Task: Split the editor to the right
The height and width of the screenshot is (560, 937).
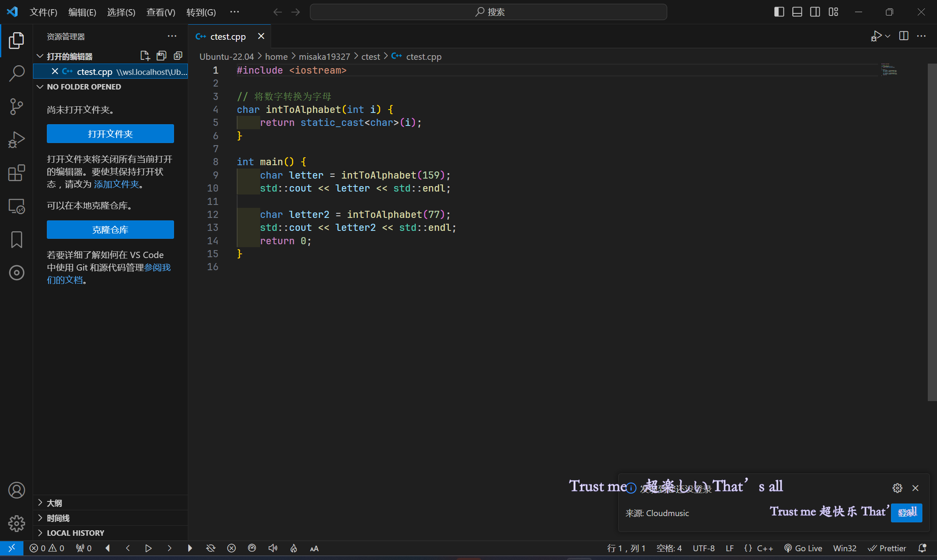Action: pyautogui.click(x=904, y=36)
